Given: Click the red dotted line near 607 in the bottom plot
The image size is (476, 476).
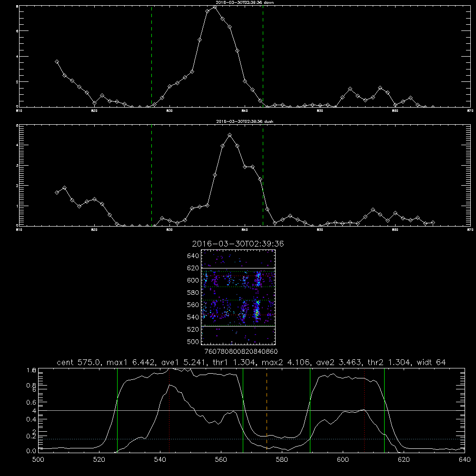Looking at the screenshot, I should click(x=364, y=410).
